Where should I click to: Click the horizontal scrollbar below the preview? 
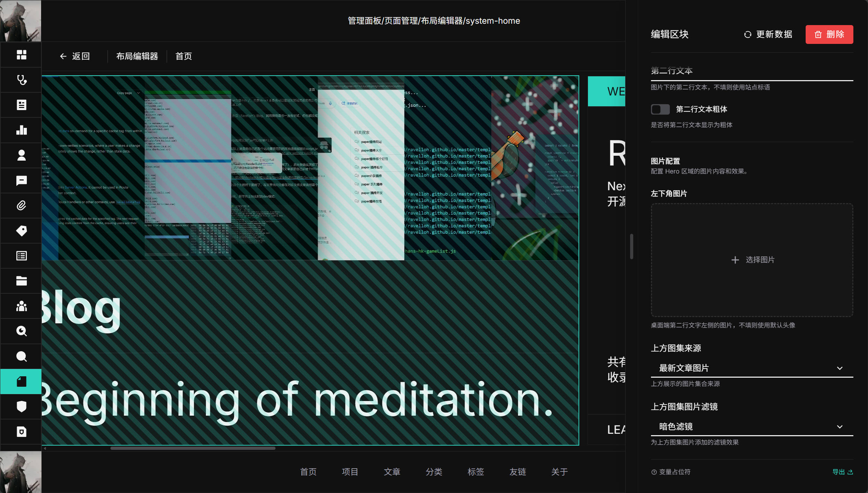[193, 448]
